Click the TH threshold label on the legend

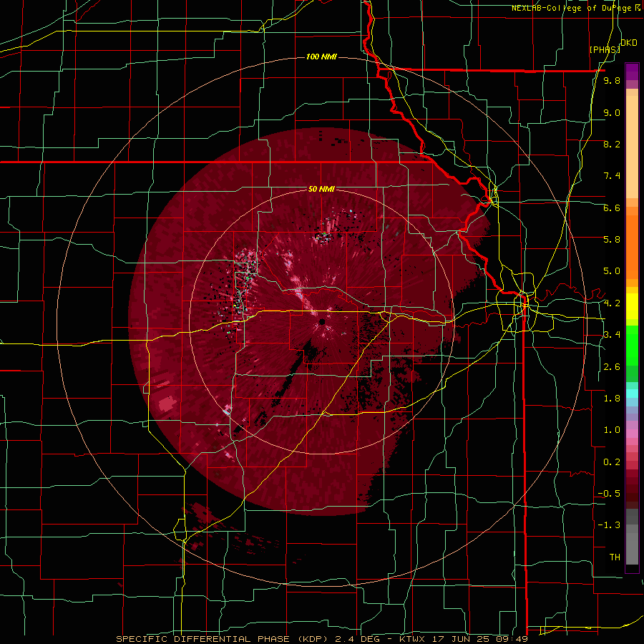(615, 557)
